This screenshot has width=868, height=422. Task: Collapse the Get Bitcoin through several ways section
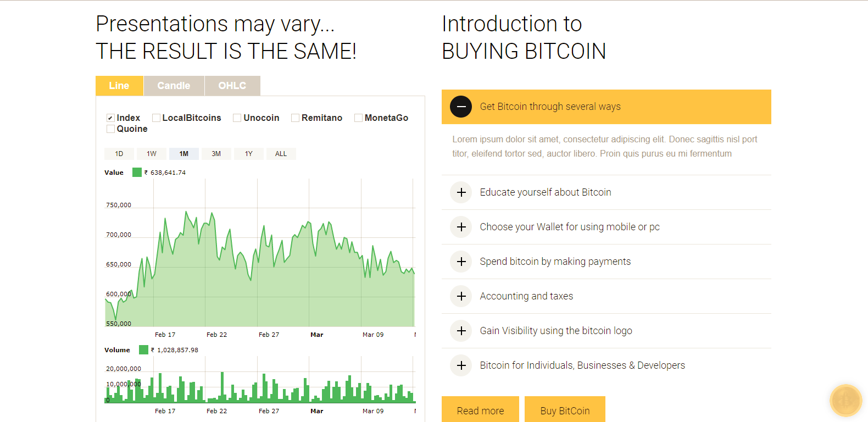(461, 107)
